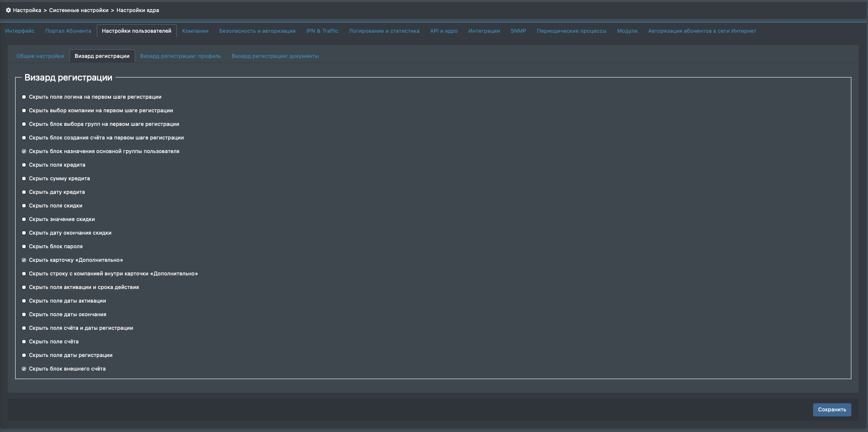Uncheck 'Скрыть карточку «Дополнительно»' checkbox
This screenshot has width=868, height=432.
[24, 260]
